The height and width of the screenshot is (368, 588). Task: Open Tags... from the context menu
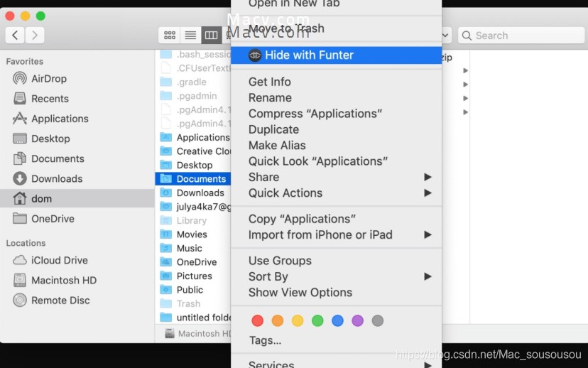tap(265, 340)
